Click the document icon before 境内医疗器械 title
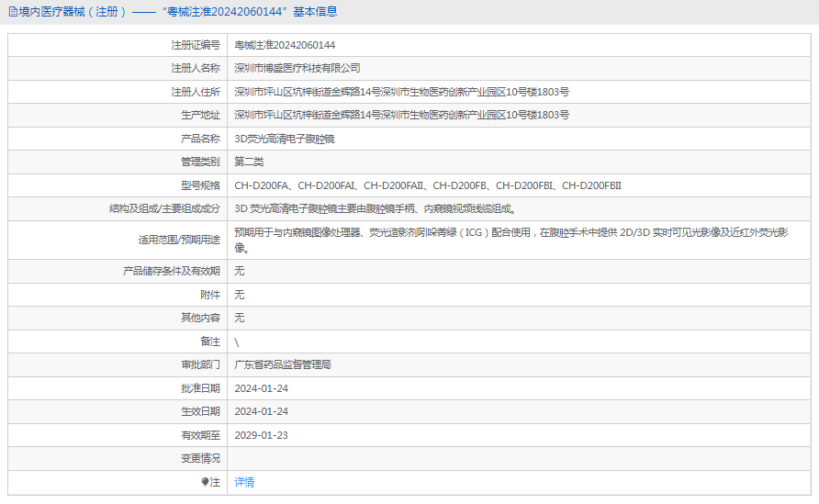This screenshot has width=819, height=504. [13, 12]
